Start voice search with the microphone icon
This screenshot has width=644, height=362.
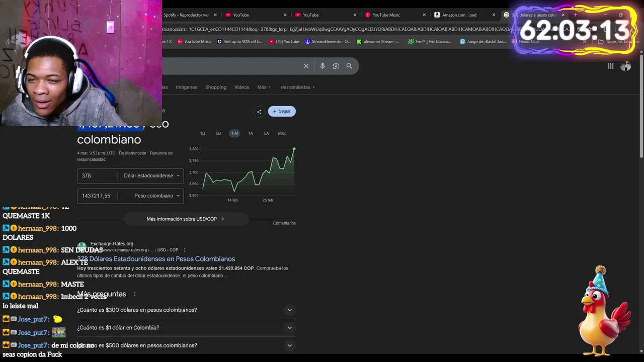(x=323, y=66)
